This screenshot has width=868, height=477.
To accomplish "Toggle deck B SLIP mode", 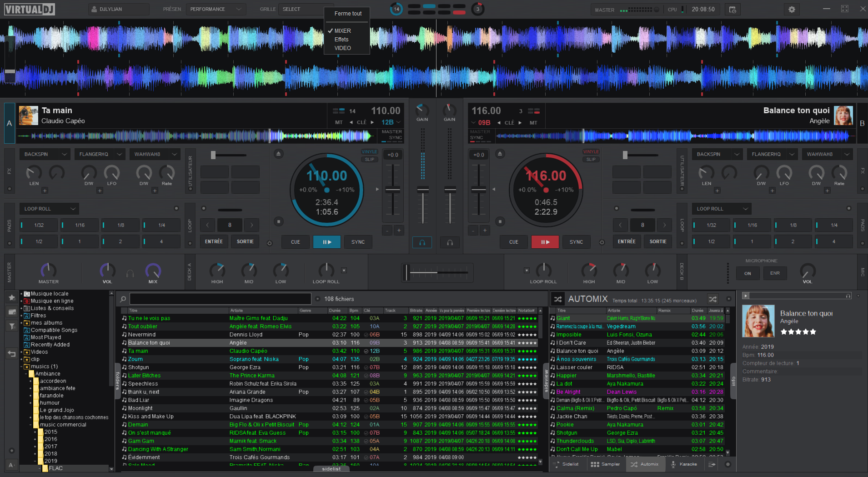I will (x=591, y=159).
